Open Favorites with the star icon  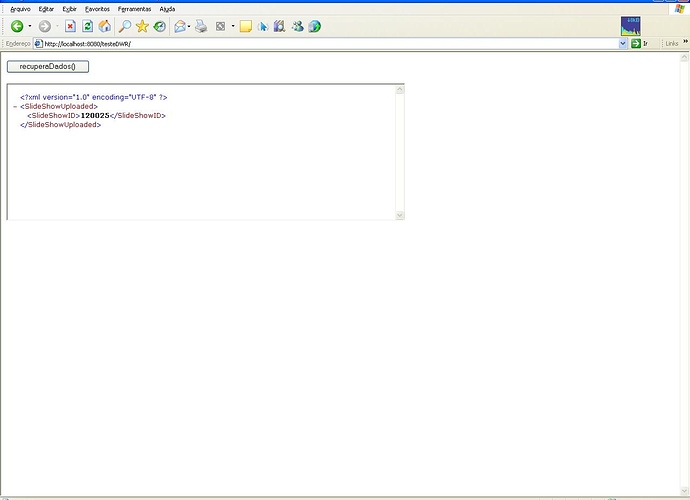tap(142, 26)
